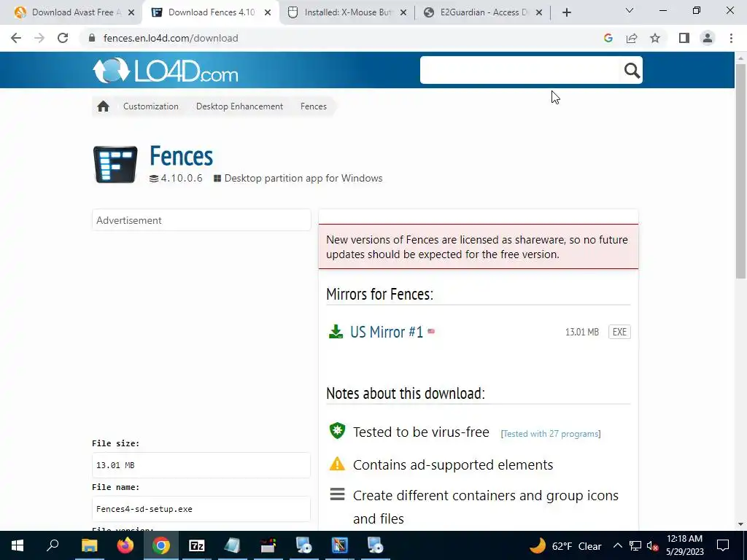
Task: Click the Google icon in the address bar
Action: click(x=608, y=38)
